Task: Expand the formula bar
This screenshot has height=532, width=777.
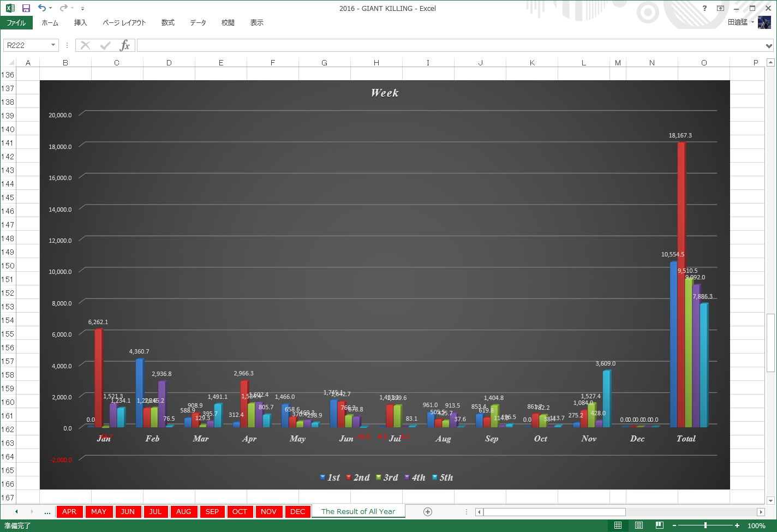Action: pos(769,46)
